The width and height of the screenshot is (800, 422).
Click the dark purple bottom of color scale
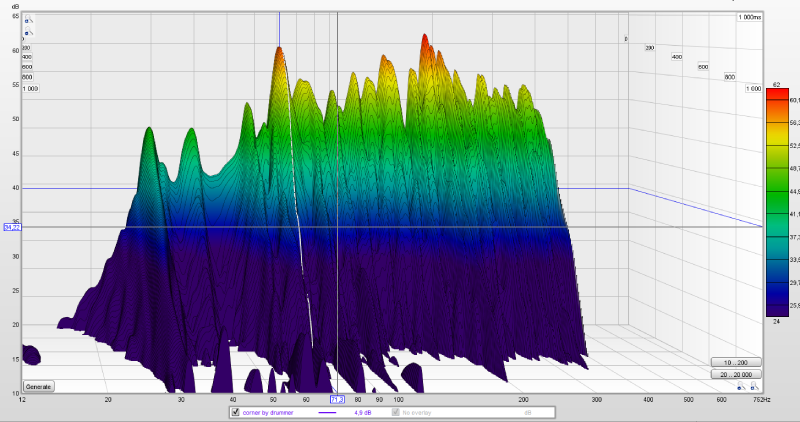point(774,310)
